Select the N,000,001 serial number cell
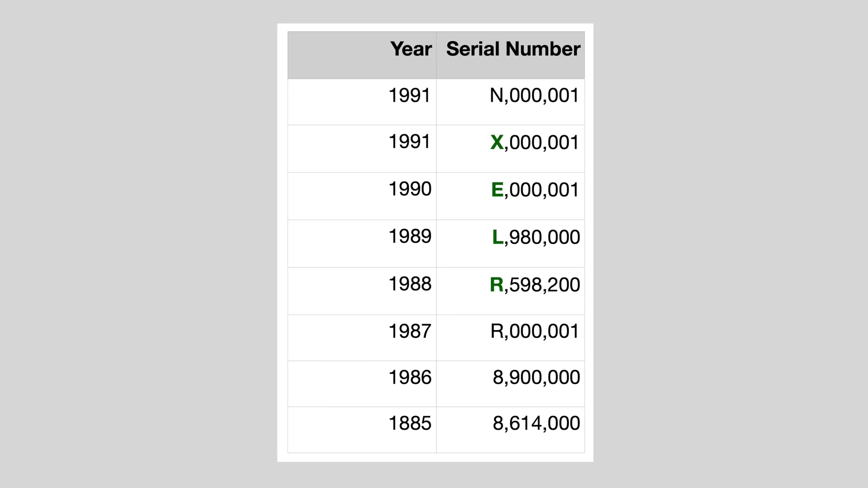 [510, 102]
